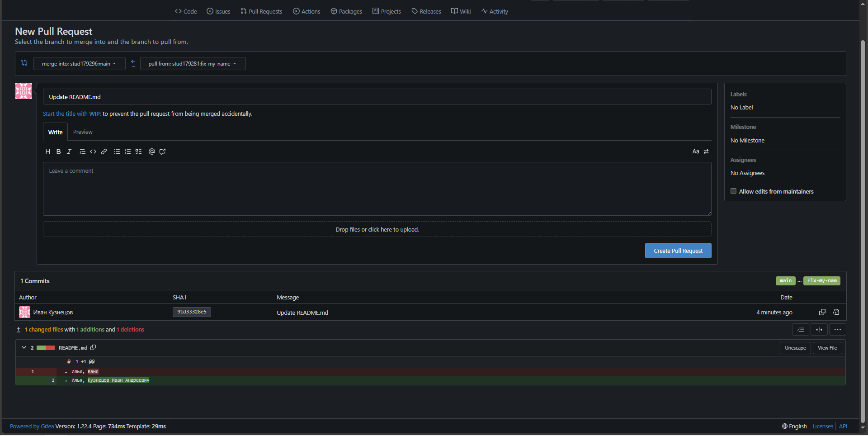Switch to the Preview tab
868x436 pixels.
click(x=83, y=132)
